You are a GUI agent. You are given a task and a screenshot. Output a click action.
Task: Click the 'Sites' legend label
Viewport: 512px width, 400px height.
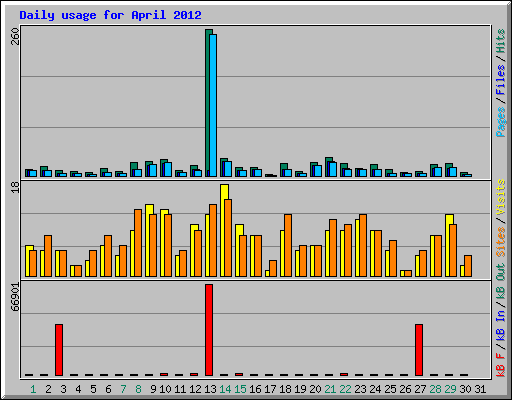(500, 242)
